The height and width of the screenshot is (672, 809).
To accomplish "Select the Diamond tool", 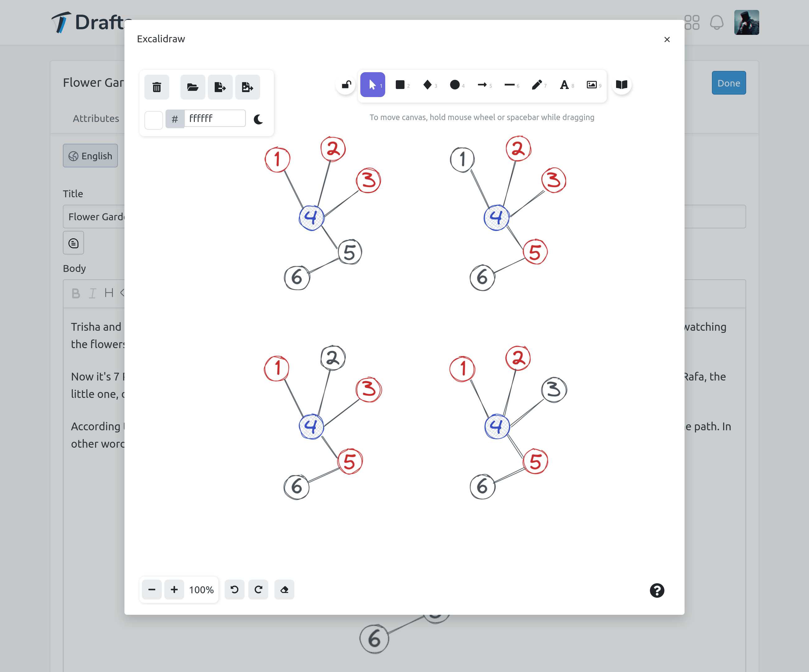I will (428, 85).
